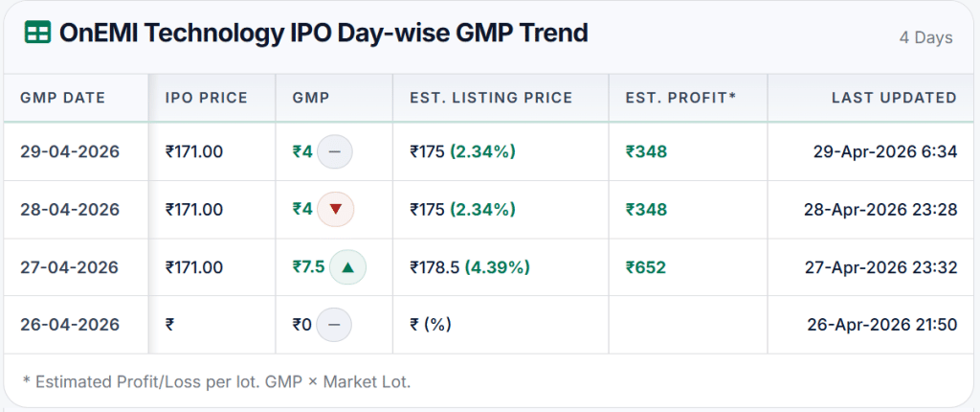Viewport: 980px width, 412px height.
Task: Click the ₹178.5 (4.39%) listing price
Action: (x=470, y=267)
